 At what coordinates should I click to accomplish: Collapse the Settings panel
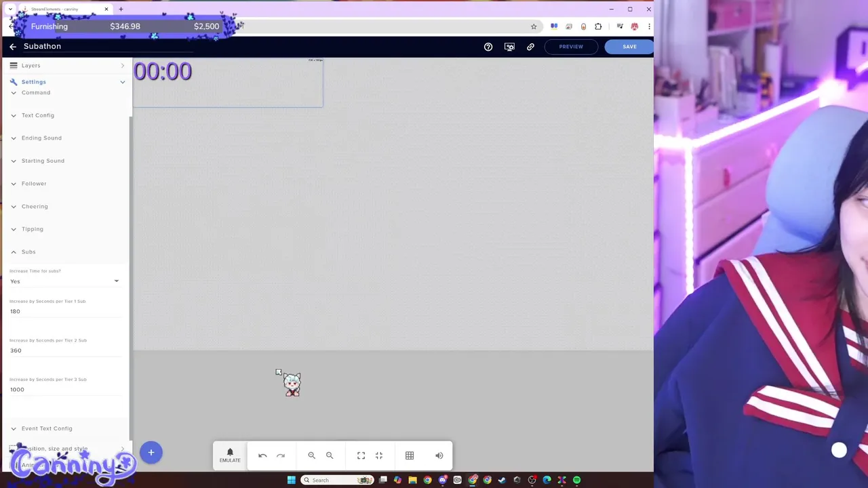point(66,81)
